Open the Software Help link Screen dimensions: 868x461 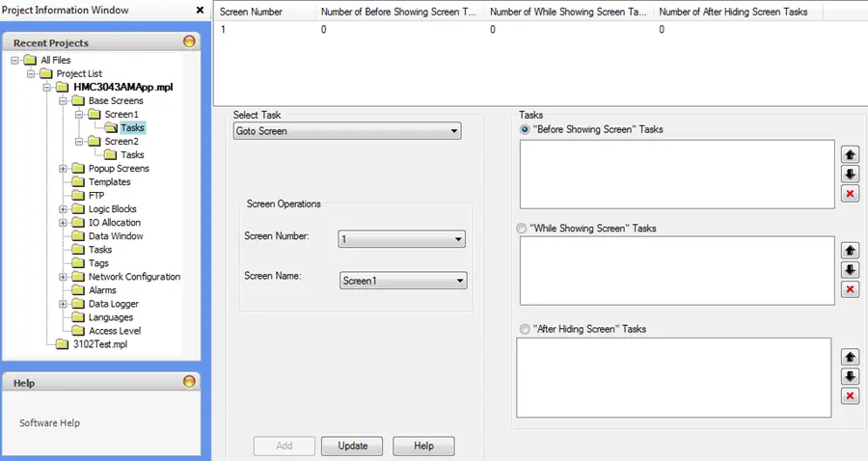[50, 422]
